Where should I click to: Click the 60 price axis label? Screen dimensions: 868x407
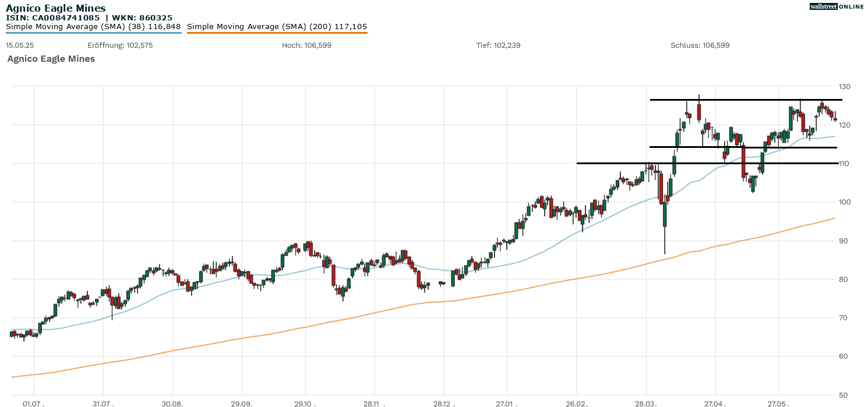(843, 356)
